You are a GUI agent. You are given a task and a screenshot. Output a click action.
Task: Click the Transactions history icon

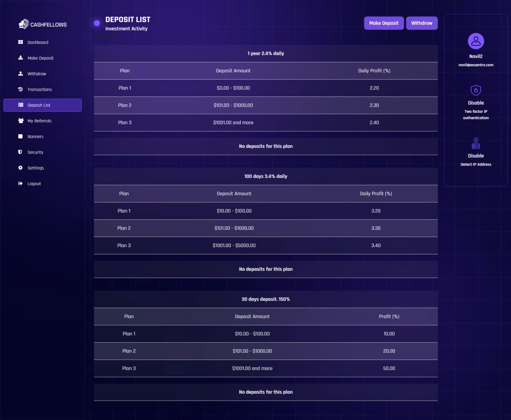(x=21, y=89)
